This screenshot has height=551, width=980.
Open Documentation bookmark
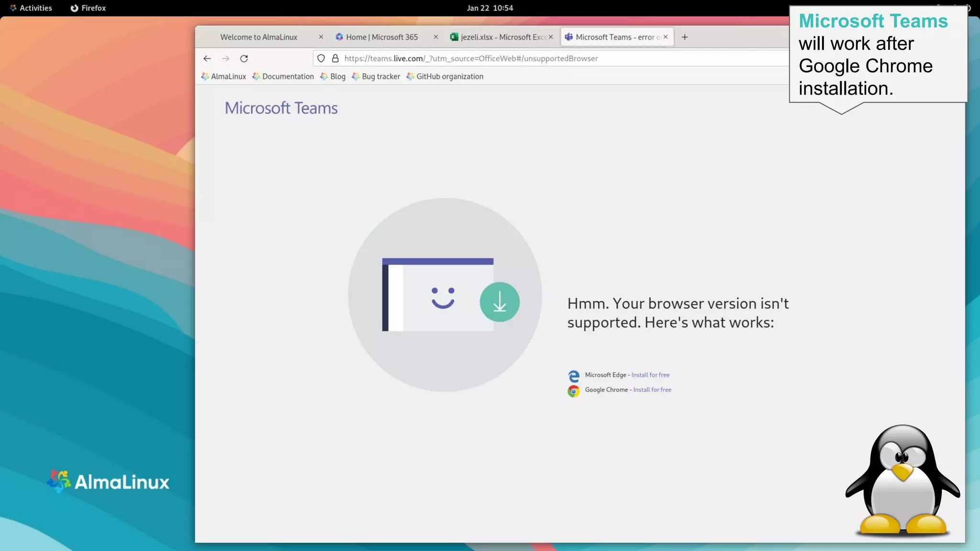pos(283,77)
